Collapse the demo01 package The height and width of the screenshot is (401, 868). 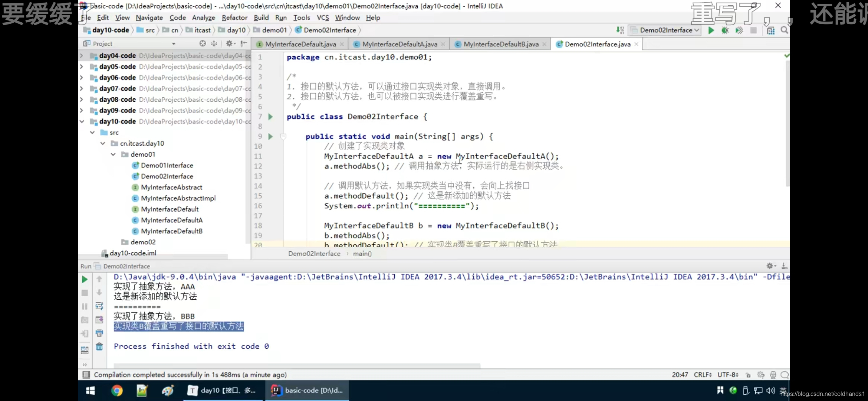pos(113,154)
